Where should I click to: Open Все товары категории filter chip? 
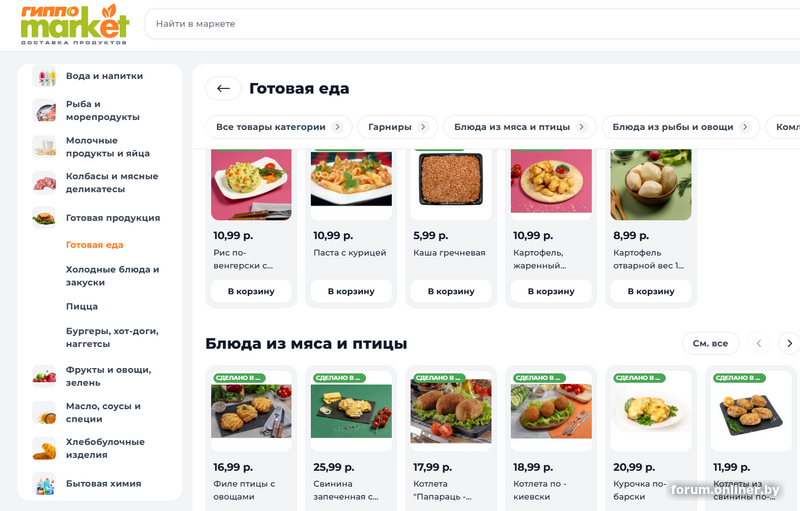pos(279,127)
